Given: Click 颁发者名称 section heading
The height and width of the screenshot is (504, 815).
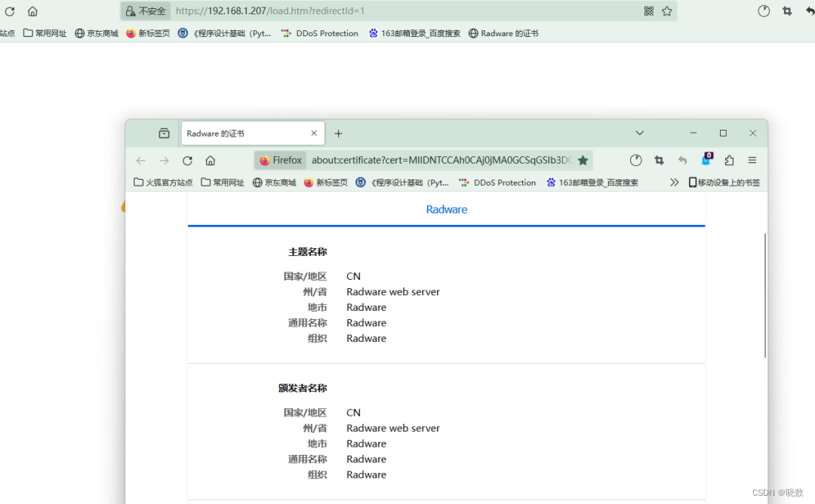Looking at the screenshot, I should [303, 388].
